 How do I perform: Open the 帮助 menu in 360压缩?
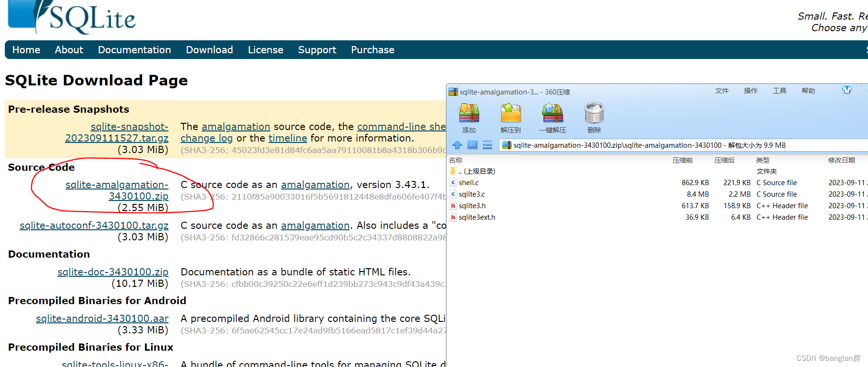pos(808,91)
